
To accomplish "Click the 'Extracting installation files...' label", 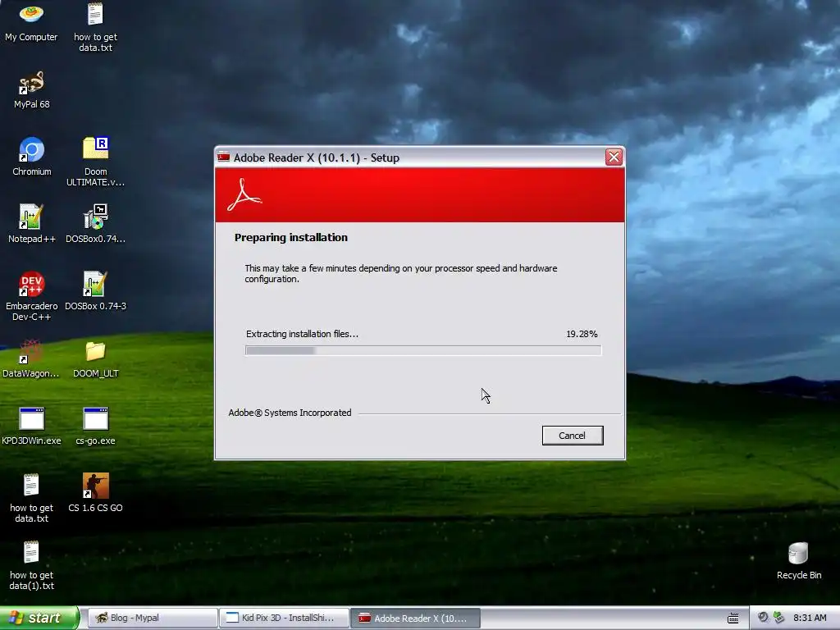I will point(302,334).
